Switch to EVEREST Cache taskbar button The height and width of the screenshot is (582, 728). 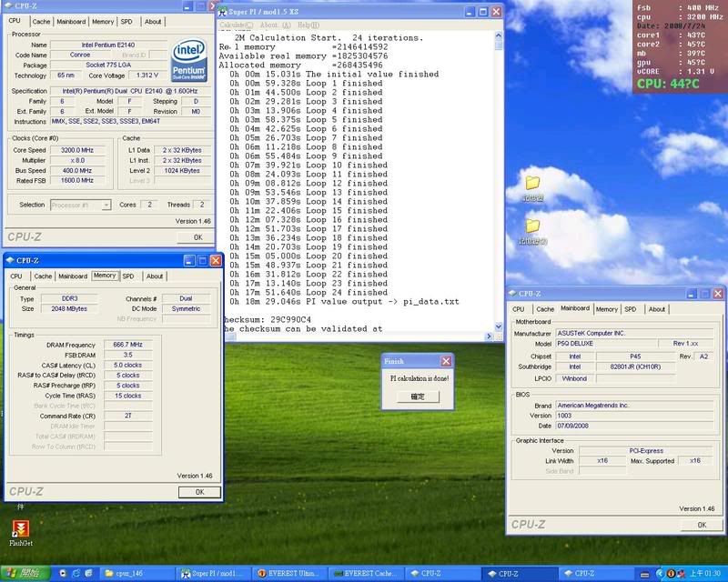[x=367, y=574]
